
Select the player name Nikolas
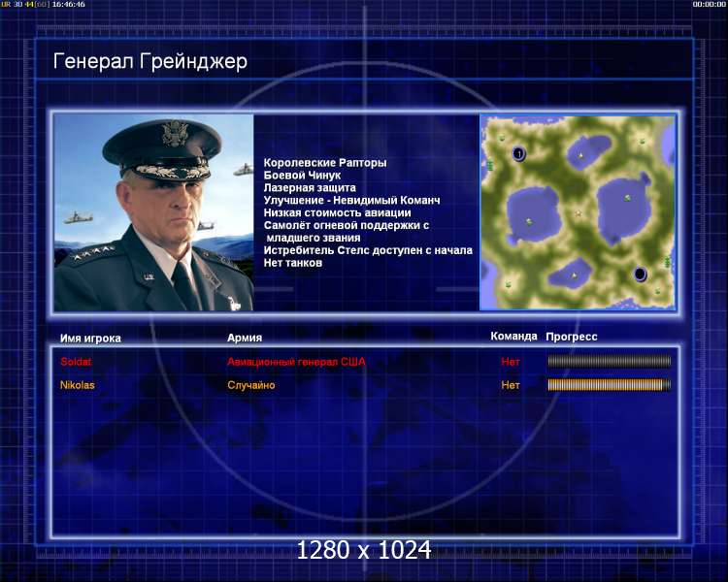tap(77, 385)
